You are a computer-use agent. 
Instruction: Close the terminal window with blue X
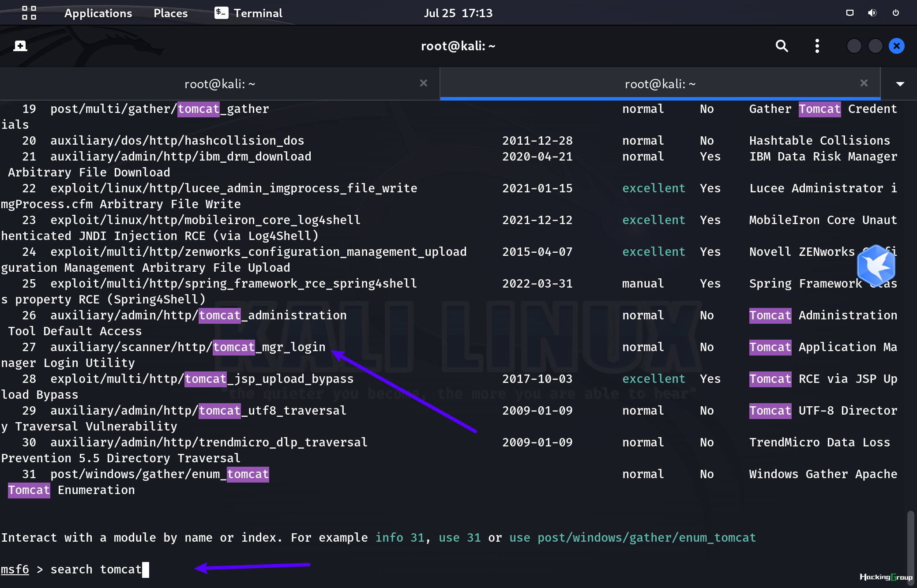click(896, 46)
